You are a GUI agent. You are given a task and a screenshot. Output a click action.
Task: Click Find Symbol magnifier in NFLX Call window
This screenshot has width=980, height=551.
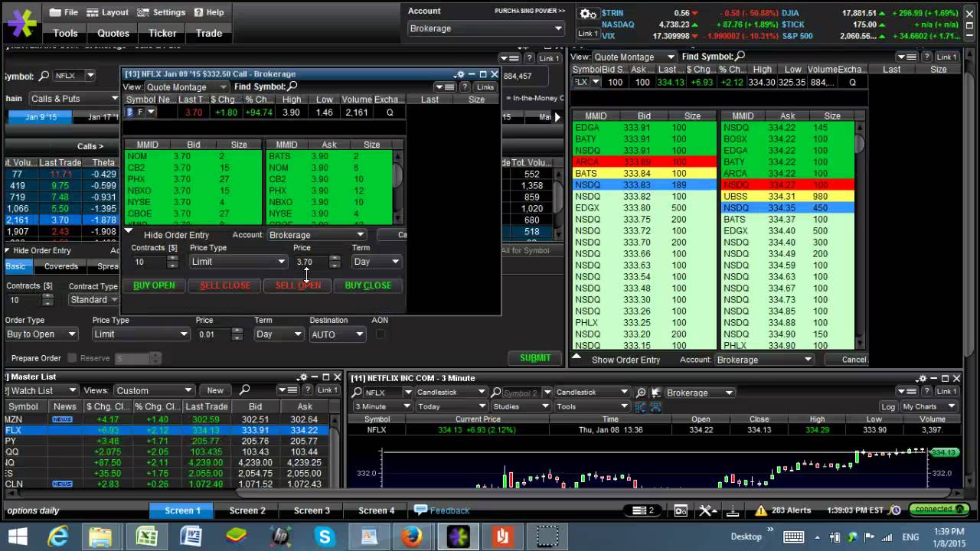click(x=292, y=86)
